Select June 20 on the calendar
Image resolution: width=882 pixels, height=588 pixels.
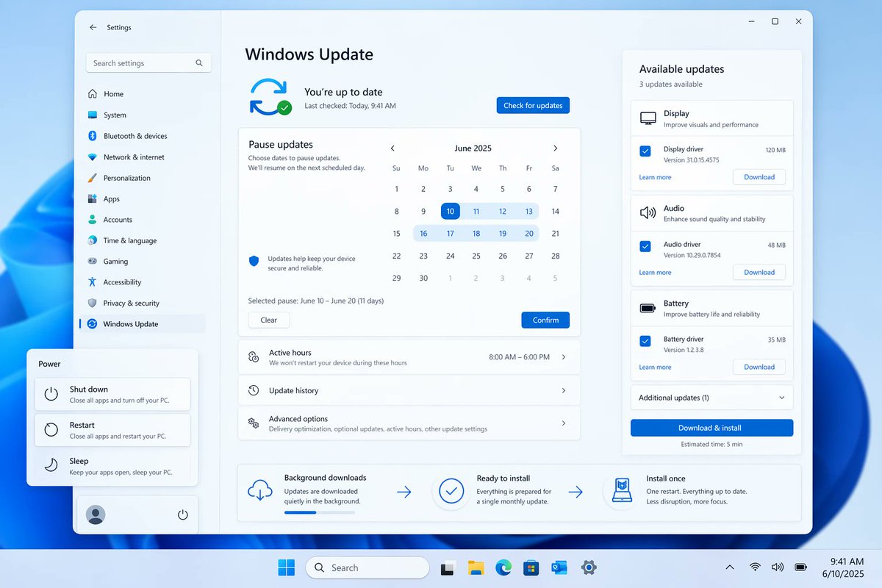coord(529,234)
